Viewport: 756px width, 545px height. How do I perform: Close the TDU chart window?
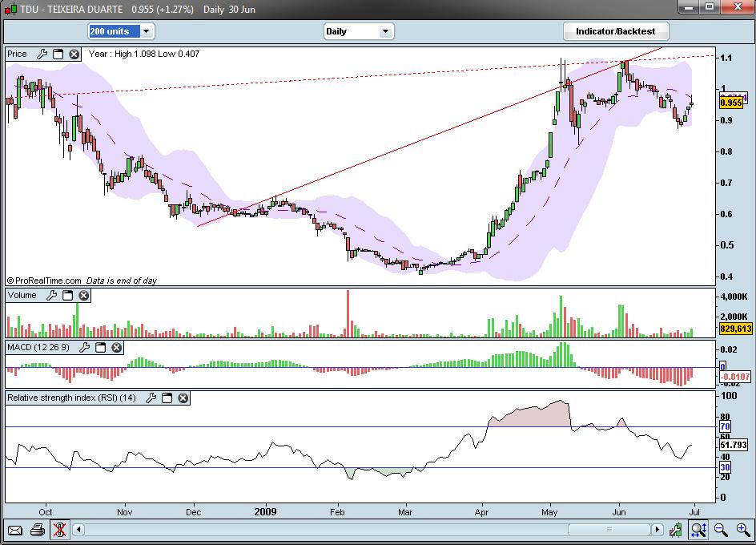pyautogui.click(x=738, y=7)
